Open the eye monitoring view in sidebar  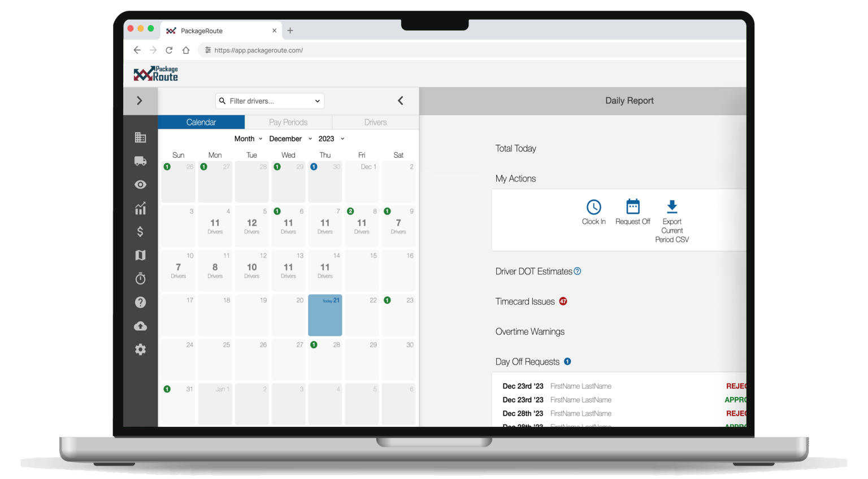click(140, 184)
